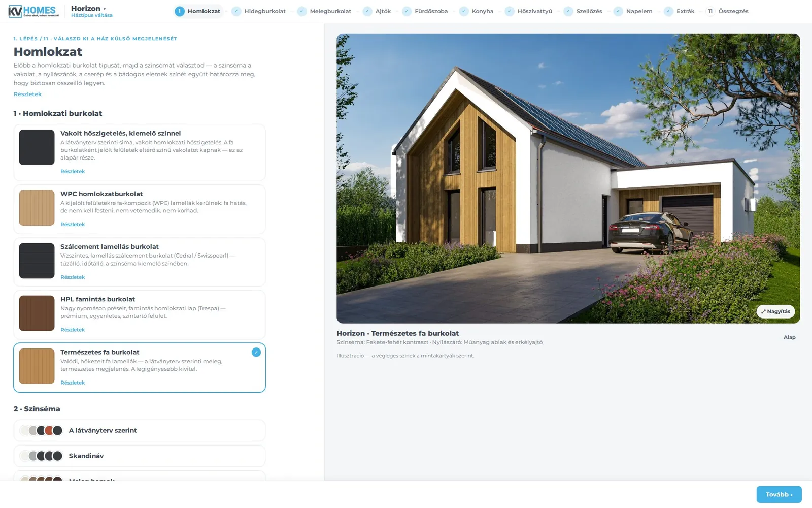Image resolution: width=812 pixels, height=508 pixels.
Task: Click the HPL brown wood swatch
Action: click(x=37, y=313)
